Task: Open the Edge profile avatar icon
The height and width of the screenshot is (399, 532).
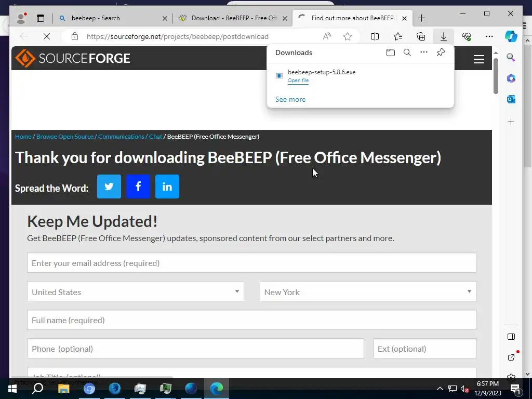Action: 21,18
